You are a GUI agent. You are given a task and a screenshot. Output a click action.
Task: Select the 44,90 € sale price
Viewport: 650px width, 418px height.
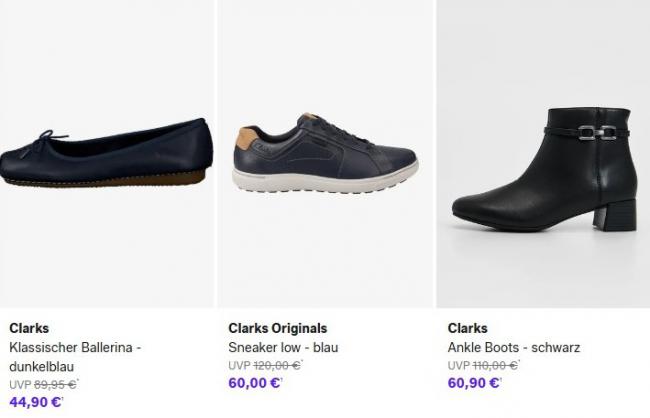point(36,402)
